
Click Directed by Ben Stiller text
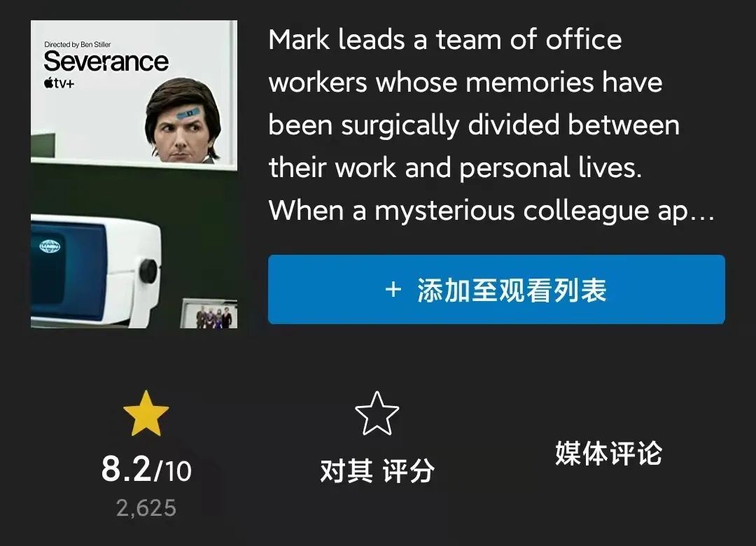(x=78, y=44)
